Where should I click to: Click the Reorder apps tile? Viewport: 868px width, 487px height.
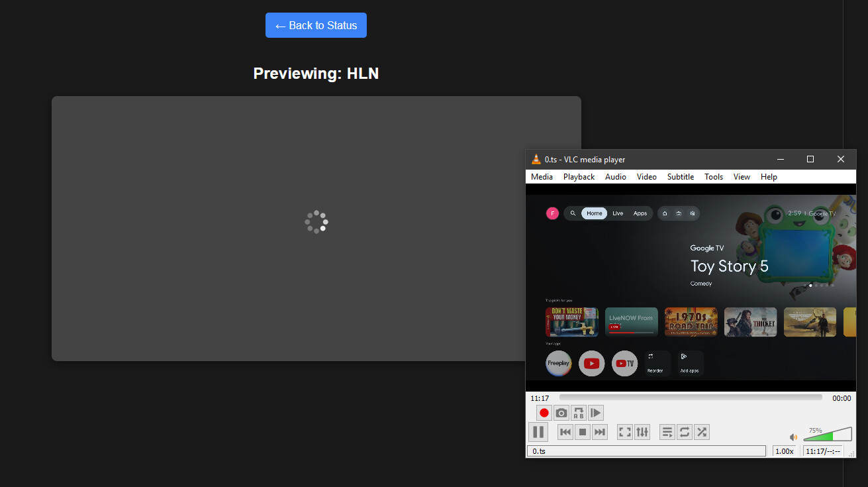click(x=657, y=364)
